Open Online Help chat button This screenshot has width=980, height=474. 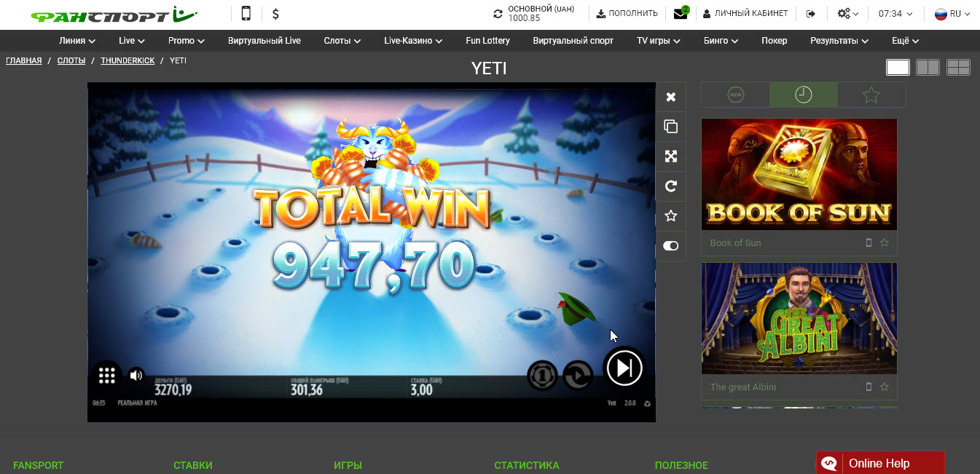point(880,463)
